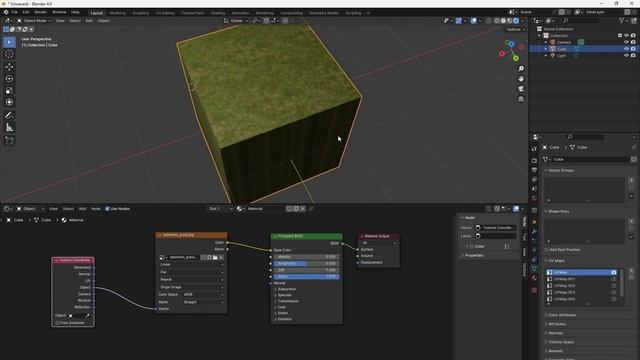Screen dimensions: 640x360
Task: Adjust the Alpha slider in Principled BSDF
Action: pos(306,276)
